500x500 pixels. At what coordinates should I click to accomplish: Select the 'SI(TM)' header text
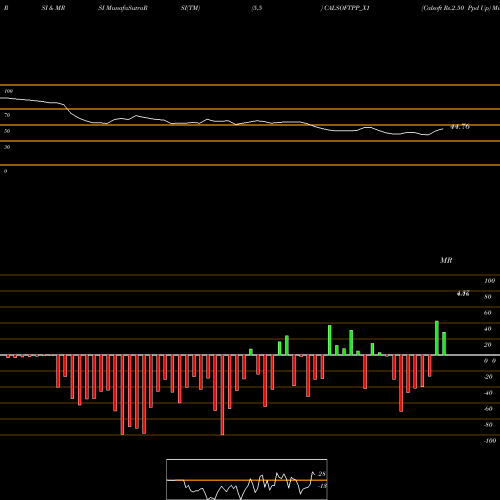(x=190, y=8)
